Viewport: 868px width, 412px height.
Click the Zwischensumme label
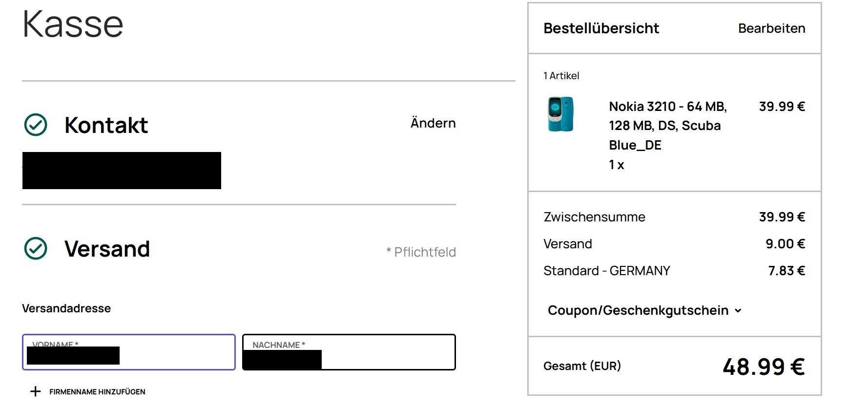click(x=594, y=217)
